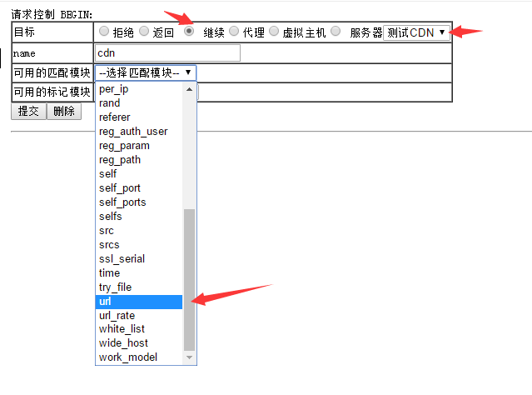Choose try_file from the dropdown list
Viewport: 532px width, 395px height.
(x=139, y=287)
